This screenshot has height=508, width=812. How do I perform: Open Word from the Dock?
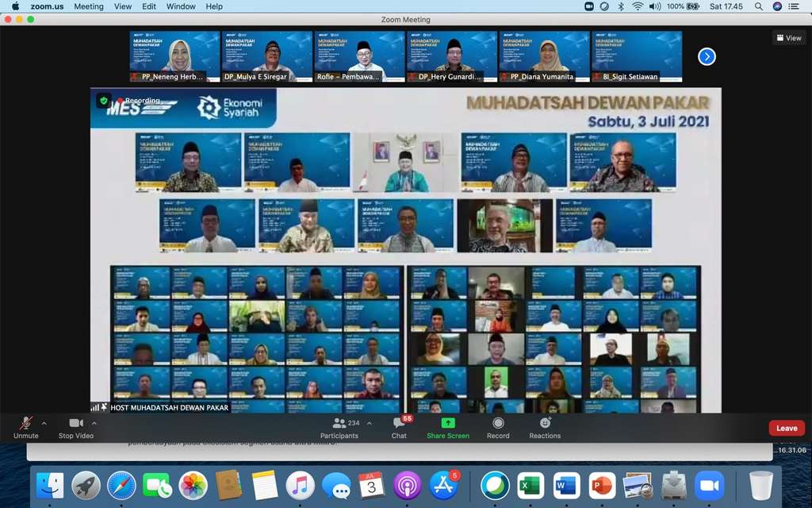pos(566,487)
